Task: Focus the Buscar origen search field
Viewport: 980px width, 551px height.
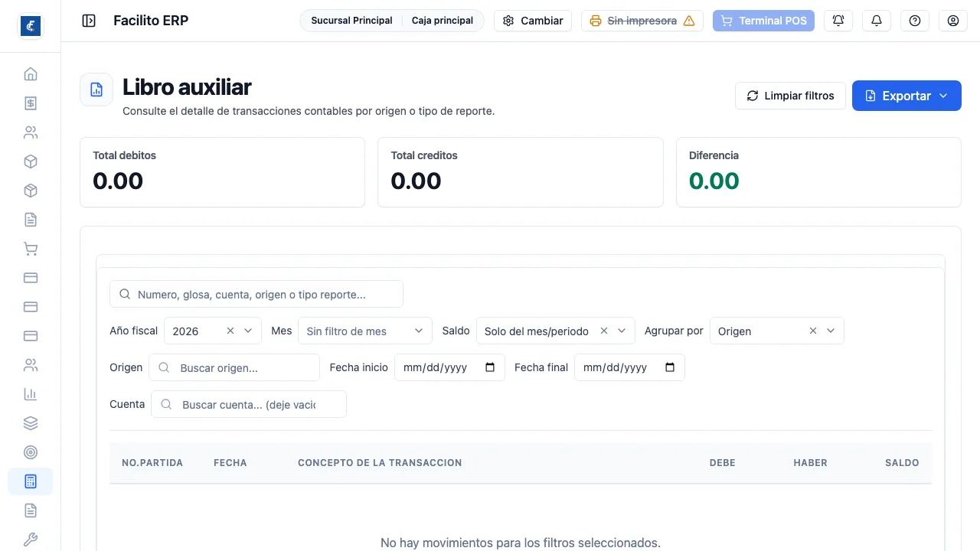Action: [x=234, y=367]
